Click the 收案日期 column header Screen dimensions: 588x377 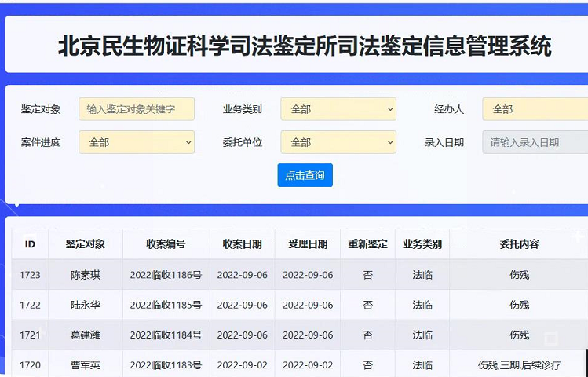(242, 244)
